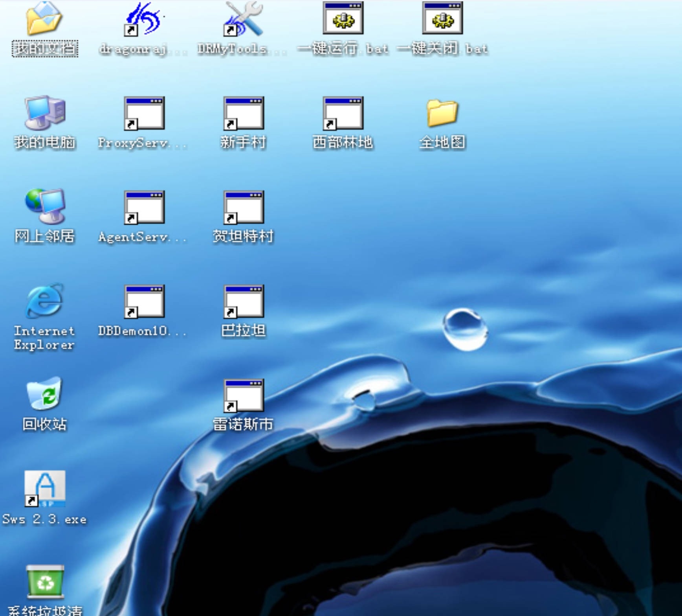The width and height of the screenshot is (682, 616).
Task: Select the DBDemon10 shortcut icon
Action: (x=144, y=302)
